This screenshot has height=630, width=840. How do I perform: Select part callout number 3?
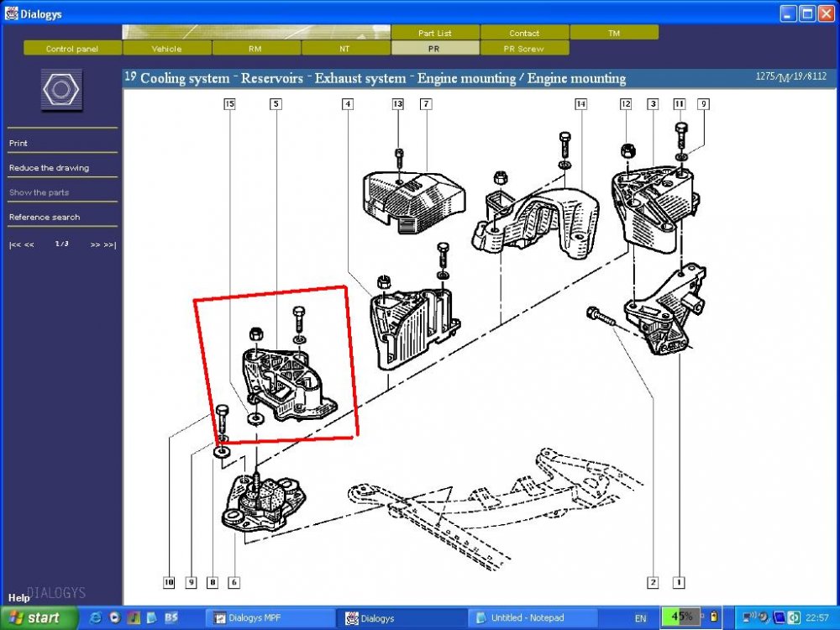(x=653, y=103)
